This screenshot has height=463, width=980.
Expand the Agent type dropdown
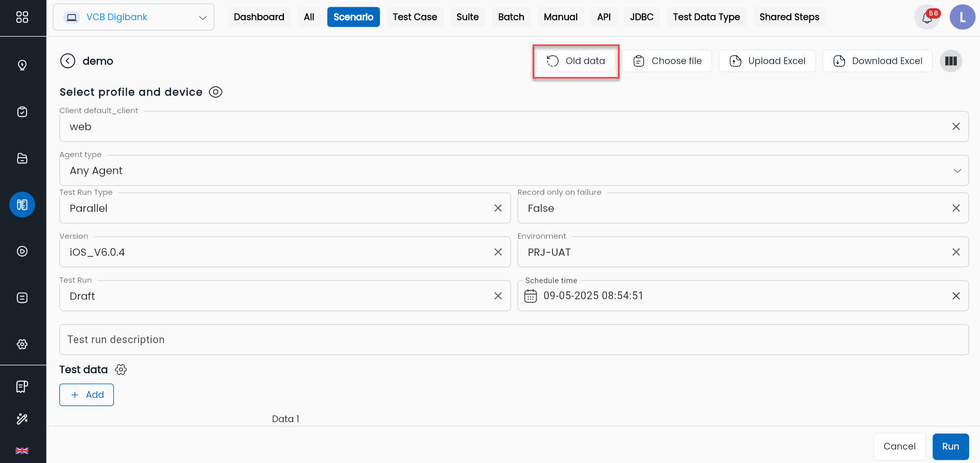pos(514,171)
